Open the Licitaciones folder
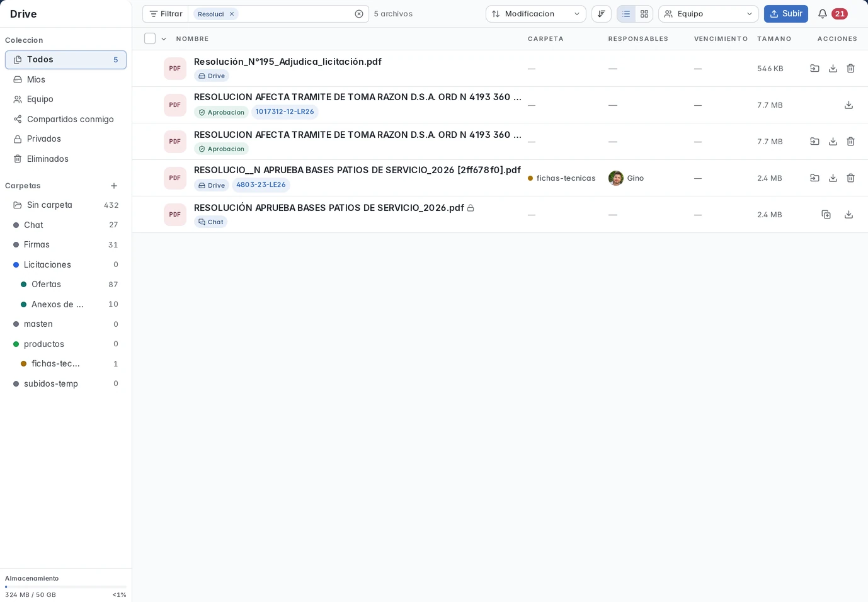The image size is (868, 602). (x=66, y=264)
